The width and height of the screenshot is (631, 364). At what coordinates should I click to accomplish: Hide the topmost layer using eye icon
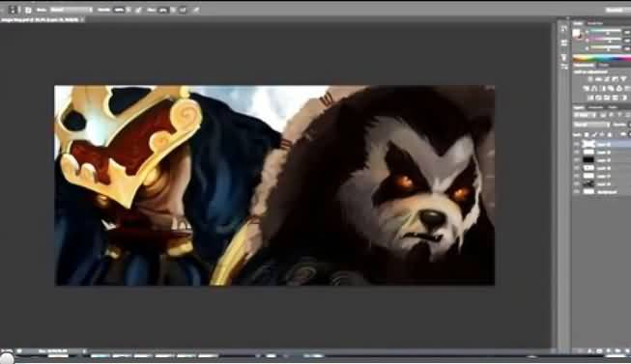[577, 144]
